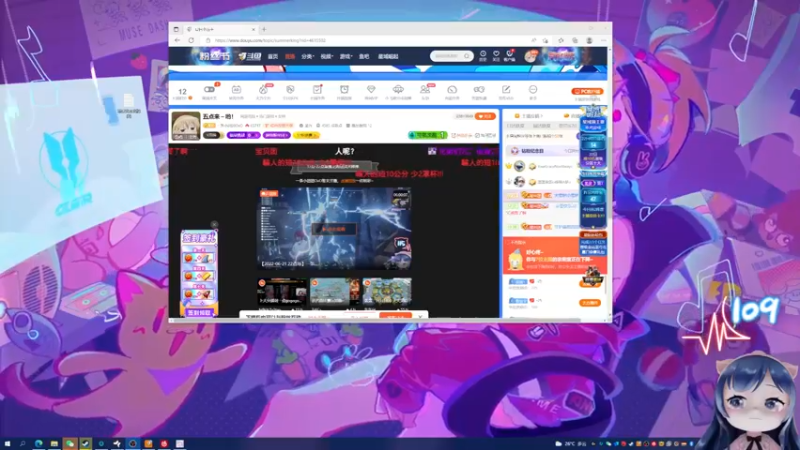Click the yellow badge under the stream title
This screenshot has width=800, height=450.
(x=306, y=135)
